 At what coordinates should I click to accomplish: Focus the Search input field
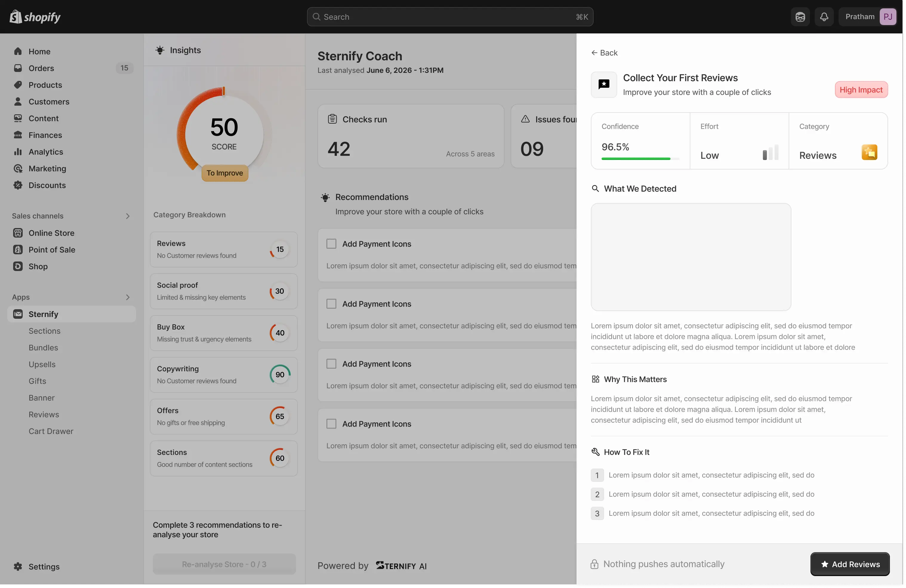pyautogui.click(x=450, y=17)
